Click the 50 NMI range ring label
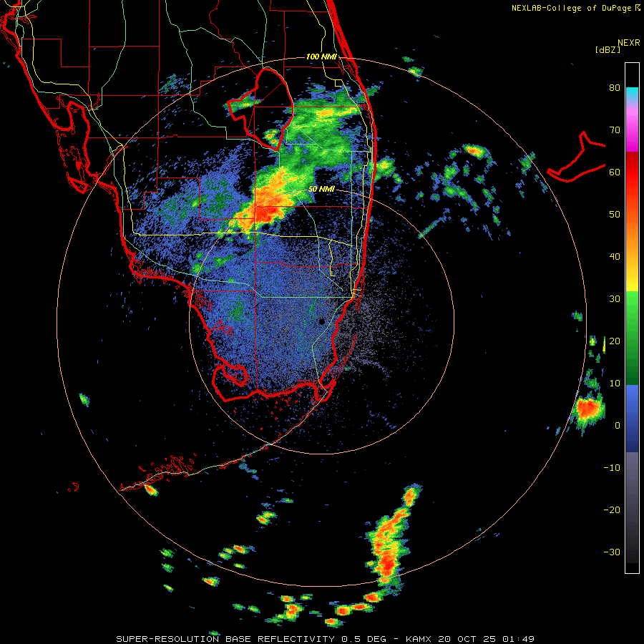644x644 pixels. coord(321,189)
